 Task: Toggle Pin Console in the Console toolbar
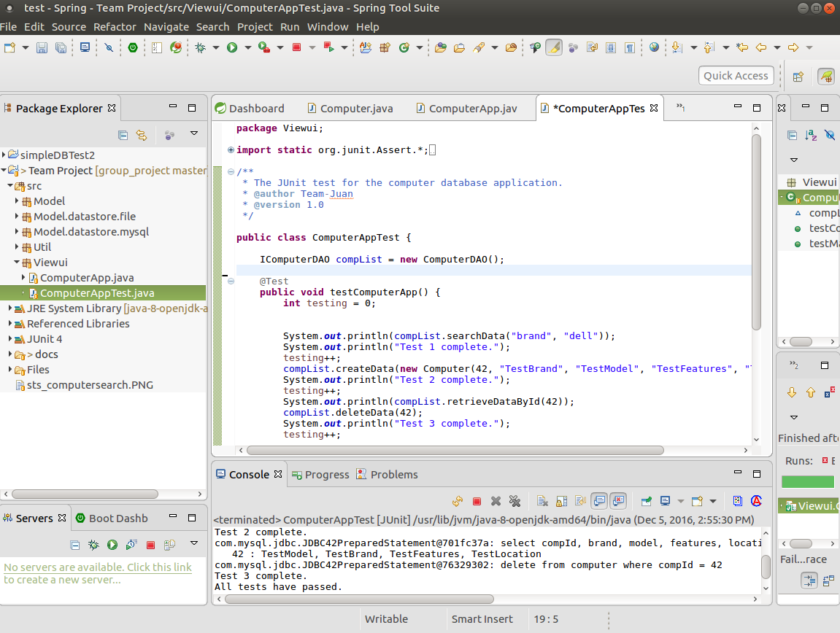pyautogui.click(x=646, y=501)
